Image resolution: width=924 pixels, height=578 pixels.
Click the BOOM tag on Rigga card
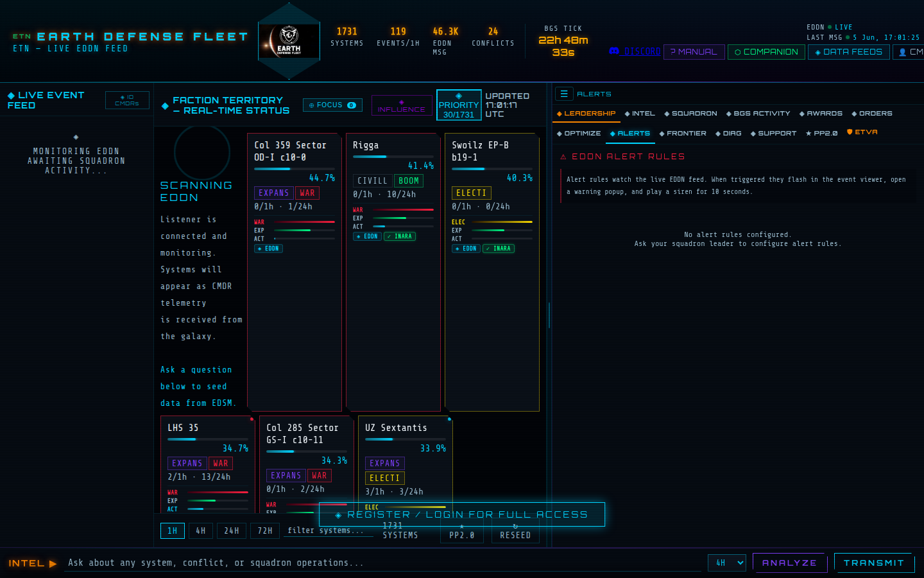[x=409, y=181]
